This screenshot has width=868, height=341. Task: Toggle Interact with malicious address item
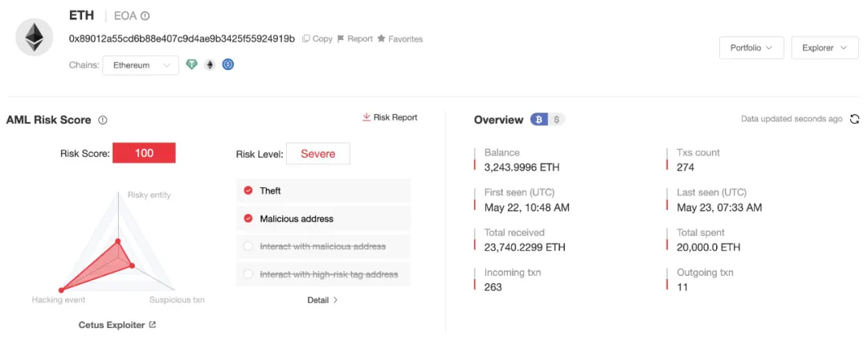[248, 246]
